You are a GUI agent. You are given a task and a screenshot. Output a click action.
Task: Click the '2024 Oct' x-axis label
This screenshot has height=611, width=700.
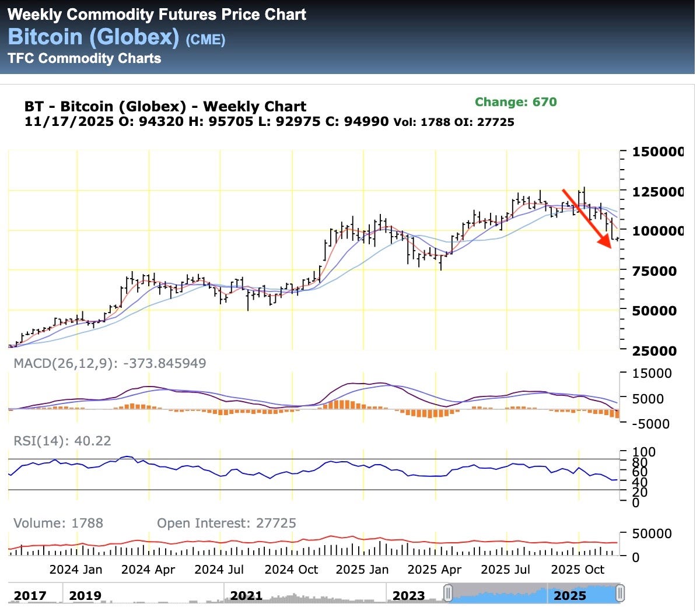click(x=292, y=570)
